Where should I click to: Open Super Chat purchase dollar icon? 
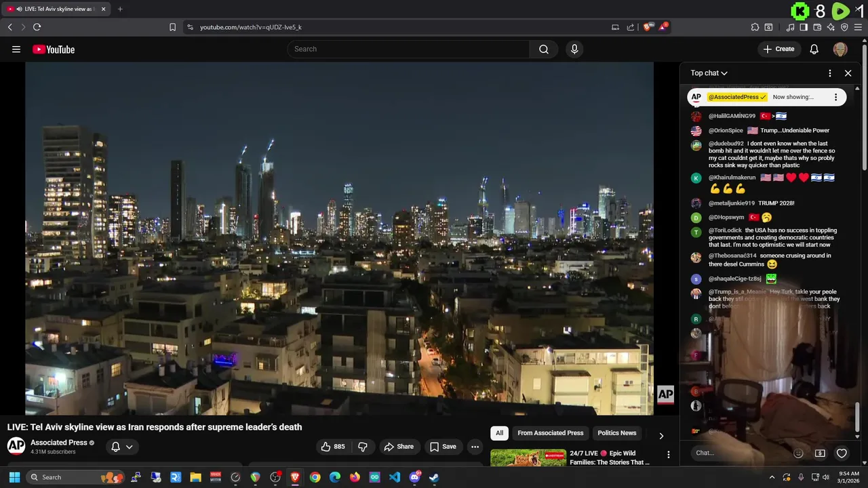820,453
